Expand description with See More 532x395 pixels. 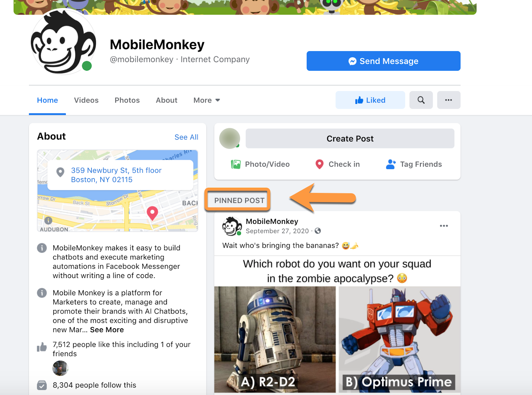[107, 330]
